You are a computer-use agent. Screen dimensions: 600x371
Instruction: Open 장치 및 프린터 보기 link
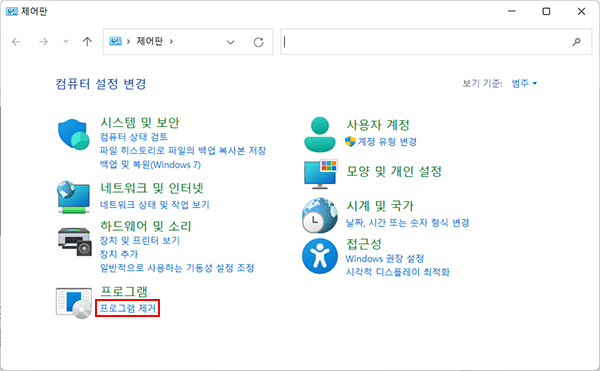[x=140, y=240]
